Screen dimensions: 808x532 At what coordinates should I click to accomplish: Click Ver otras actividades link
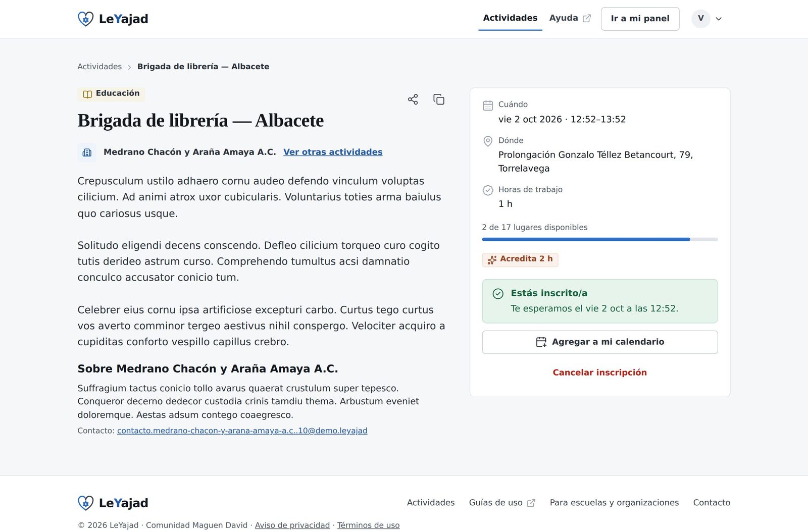pos(333,152)
